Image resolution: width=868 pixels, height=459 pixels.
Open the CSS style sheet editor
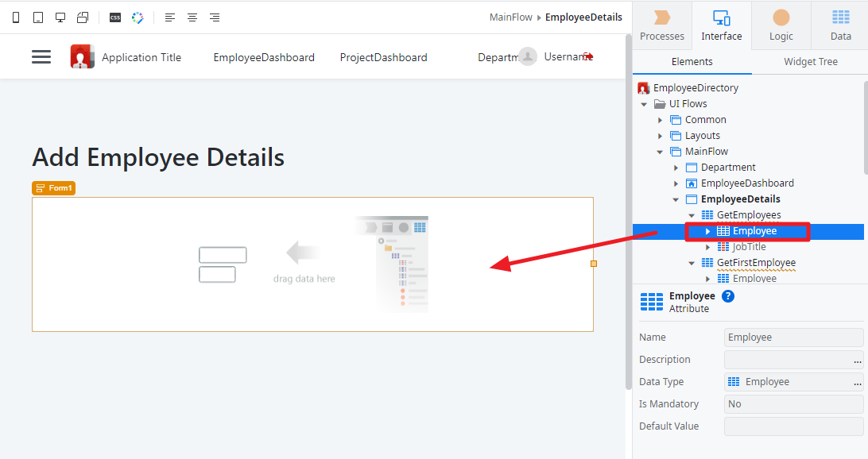click(x=115, y=17)
